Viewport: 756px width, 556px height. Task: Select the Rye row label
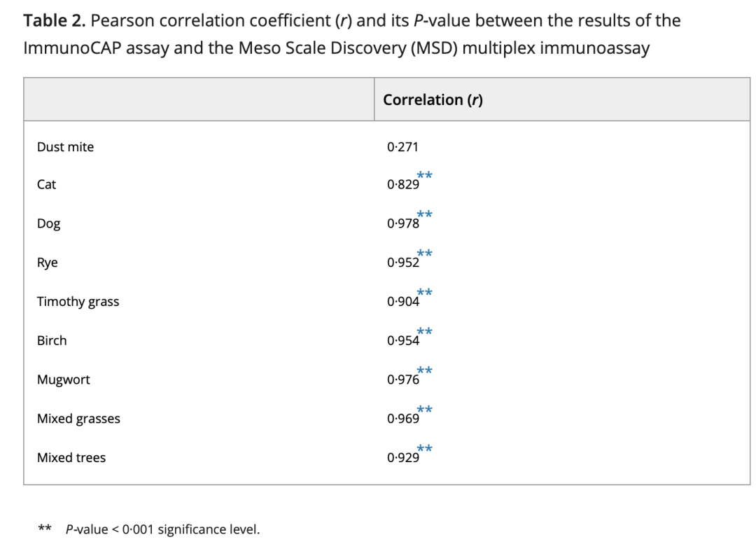click(48, 263)
